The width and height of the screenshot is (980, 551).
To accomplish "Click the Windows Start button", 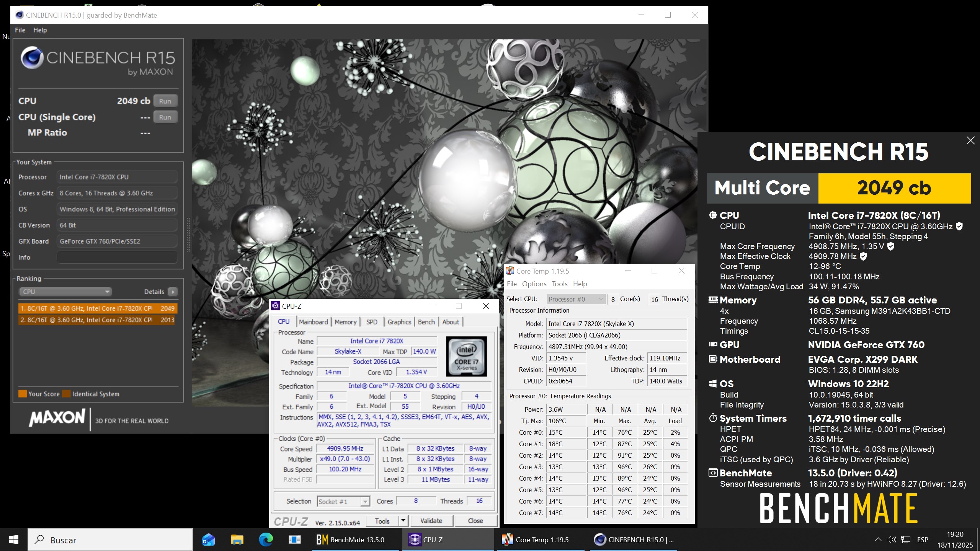I will [14, 540].
